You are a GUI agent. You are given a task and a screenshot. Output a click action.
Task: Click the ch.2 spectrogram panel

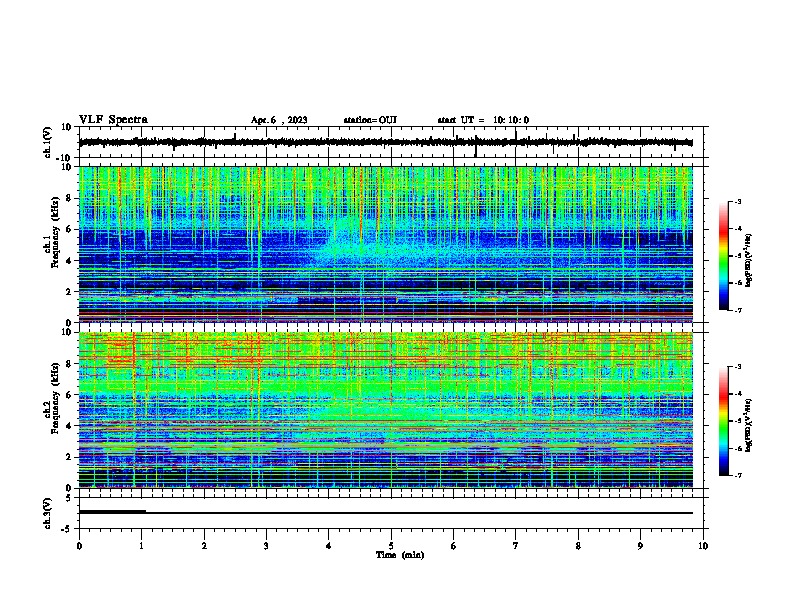[x=385, y=410]
